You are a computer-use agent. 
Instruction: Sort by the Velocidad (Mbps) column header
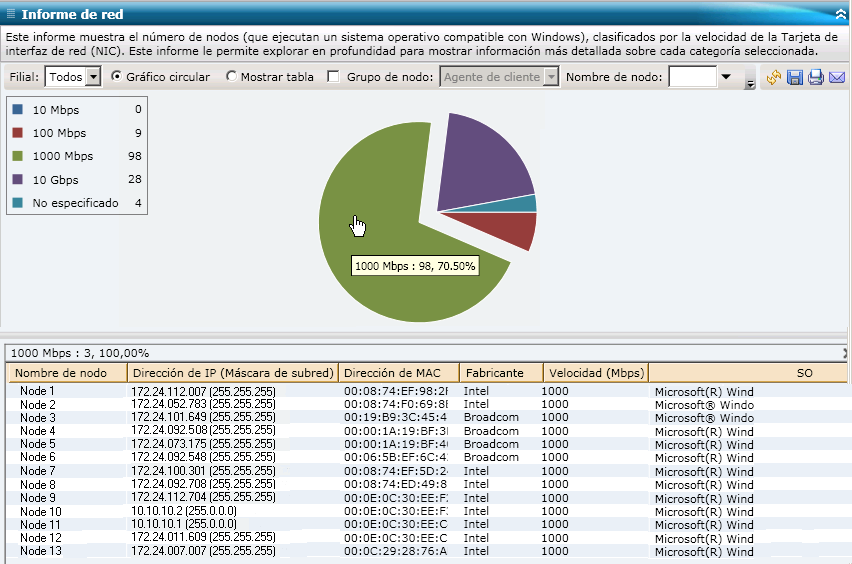click(595, 373)
